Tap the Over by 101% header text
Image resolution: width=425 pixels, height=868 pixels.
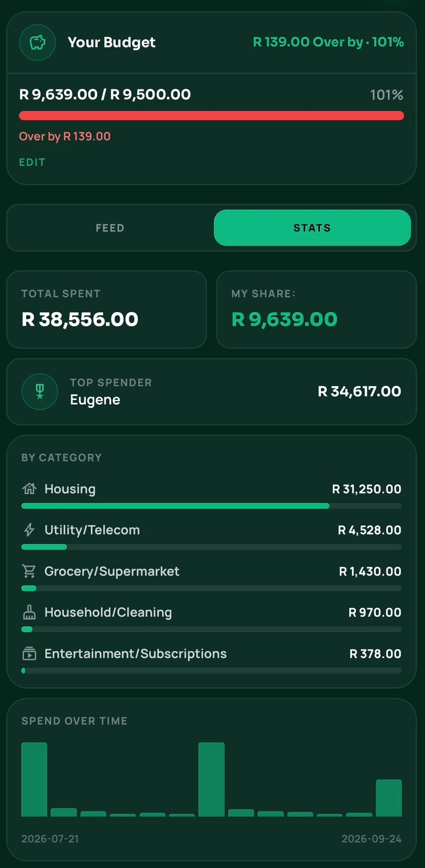click(x=329, y=42)
